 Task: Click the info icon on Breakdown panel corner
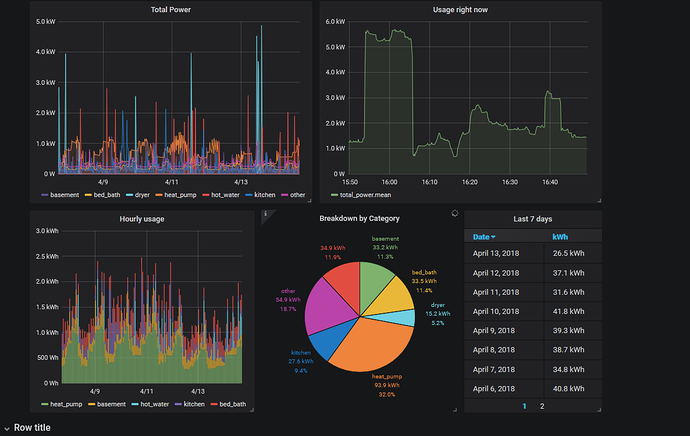(x=265, y=214)
